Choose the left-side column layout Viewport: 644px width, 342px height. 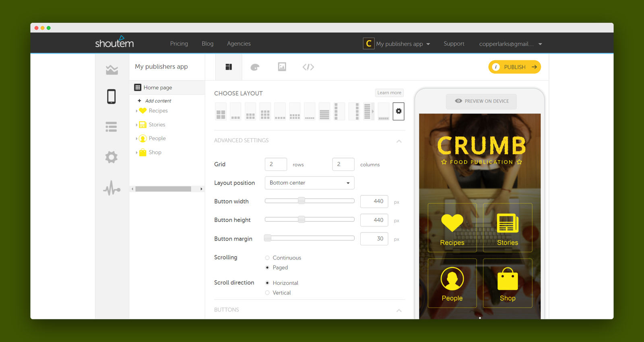339,111
